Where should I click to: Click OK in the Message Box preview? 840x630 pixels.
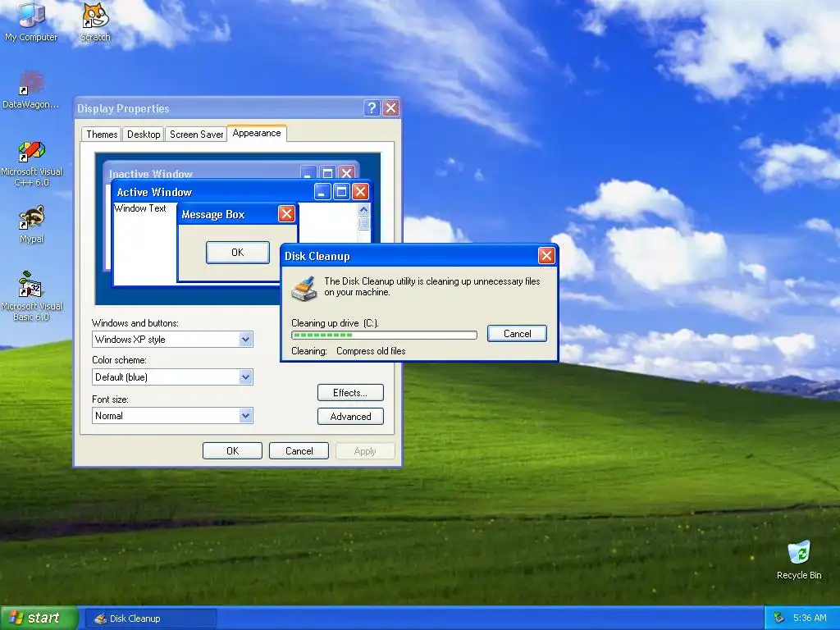[238, 253]
